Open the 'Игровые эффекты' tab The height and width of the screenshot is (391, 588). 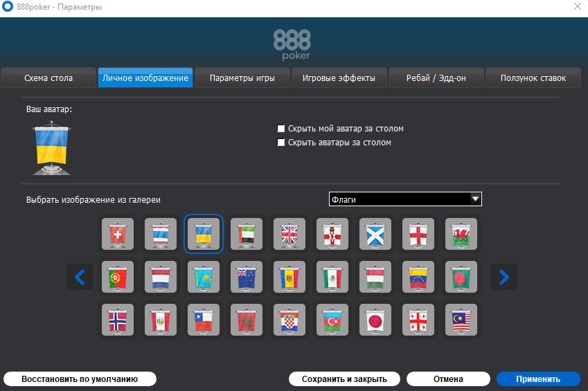tap(339, 78)
